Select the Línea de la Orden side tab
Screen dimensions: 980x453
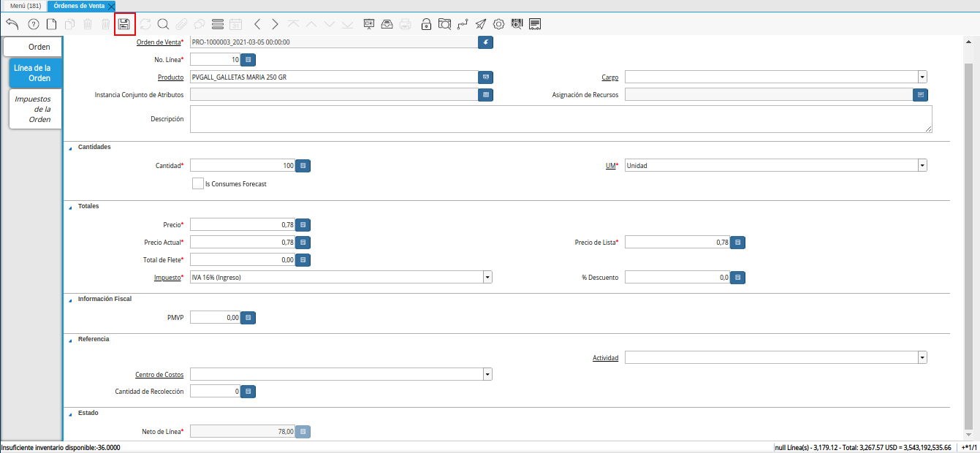tap(37, 73)
